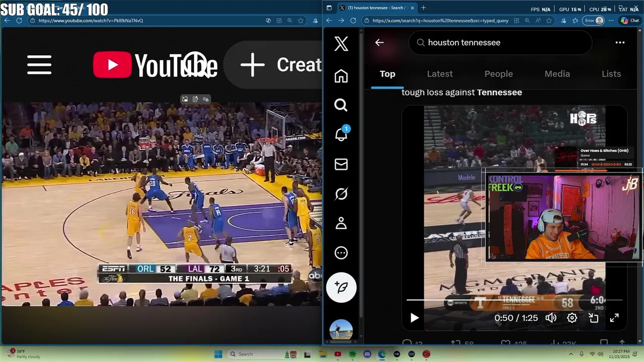Open the YouTube hamburger guide menu
Screen dimensions: 644x362
39,65
